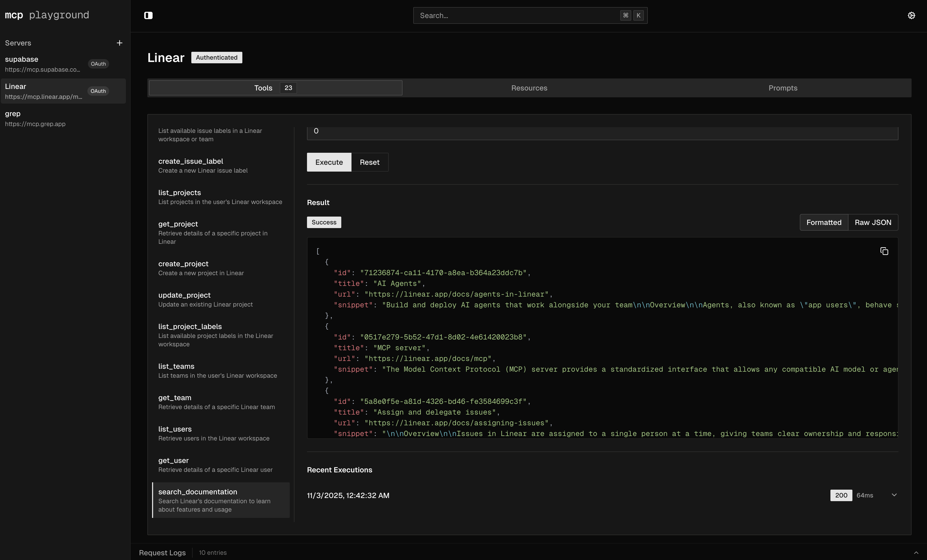Open settings via the gear icon
Image resolution: width=927 pixels, height=560 pixels.
point(912,15)
